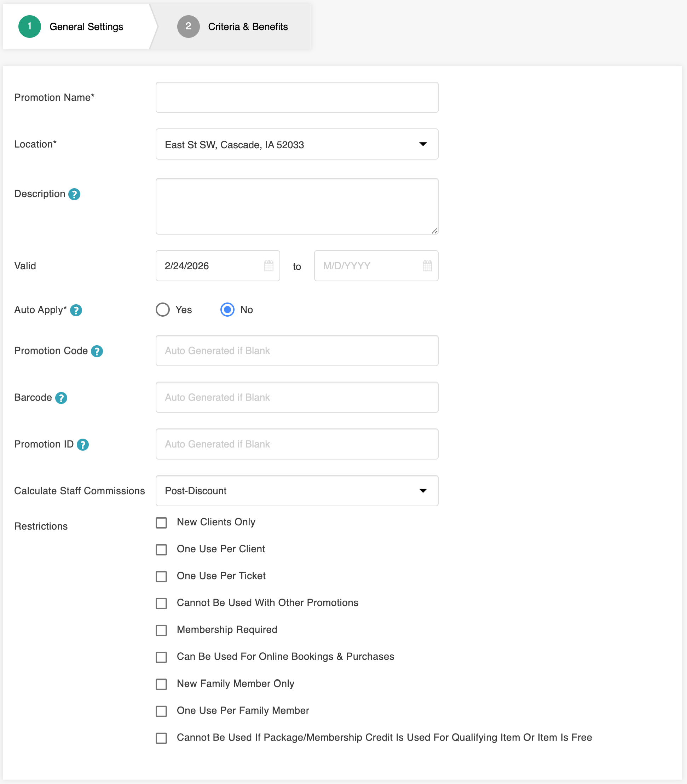Screen dimensions: 687x784
Task: Select Yes for Auto Apply
Action: click(x=162, y=310)
